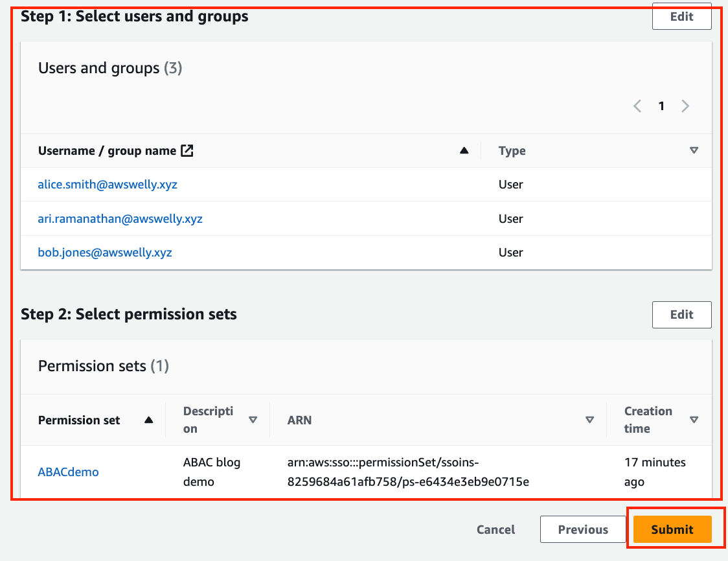Click the Username column sort arrow
The height and width of the screenshot is (561, 728).
pyautogui.click(x=464, y=150)
